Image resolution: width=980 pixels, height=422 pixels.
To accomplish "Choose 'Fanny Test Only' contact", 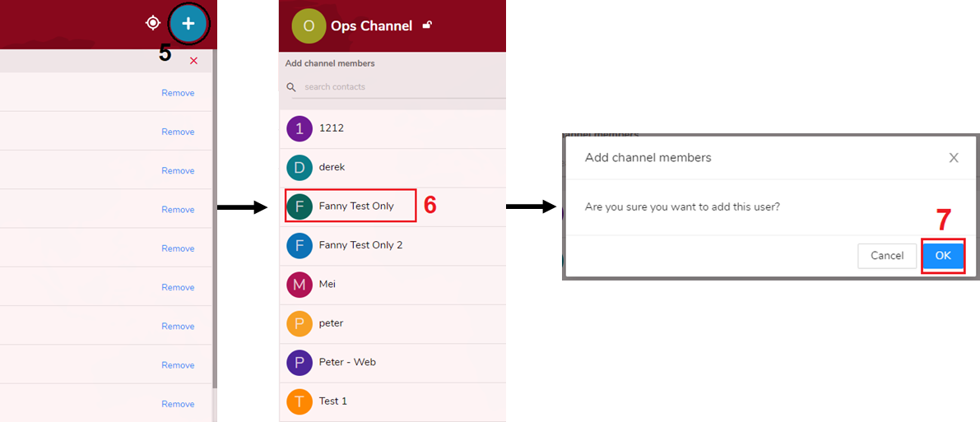I will [x=392, y=206].
